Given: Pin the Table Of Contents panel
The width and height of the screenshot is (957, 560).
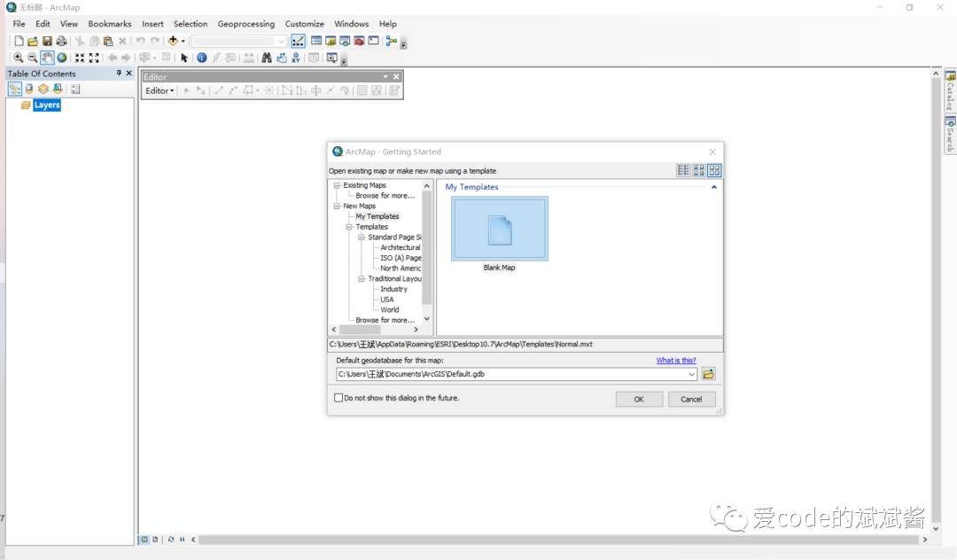Looking at the screenshot, I should tap(119, 74).
